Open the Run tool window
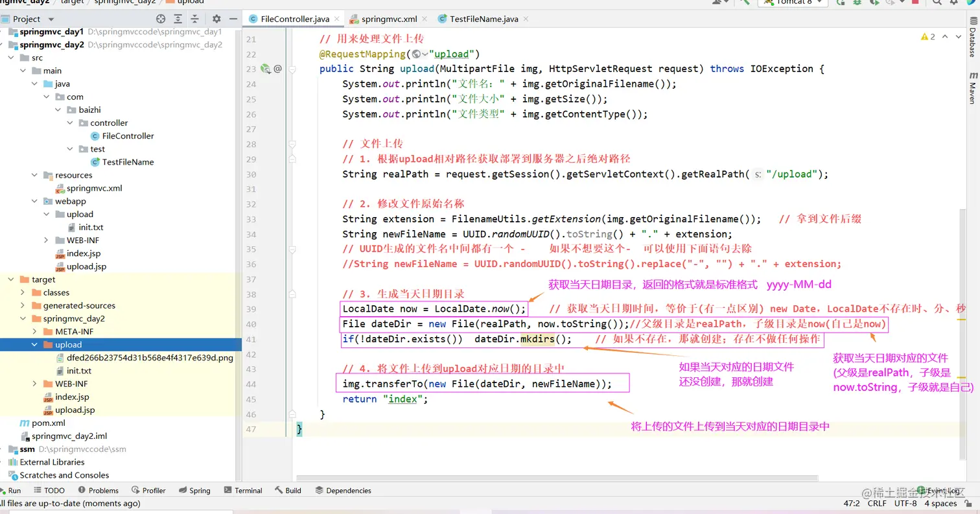The height and width of the screenshot is (514, 980). [x=10, y=491]
